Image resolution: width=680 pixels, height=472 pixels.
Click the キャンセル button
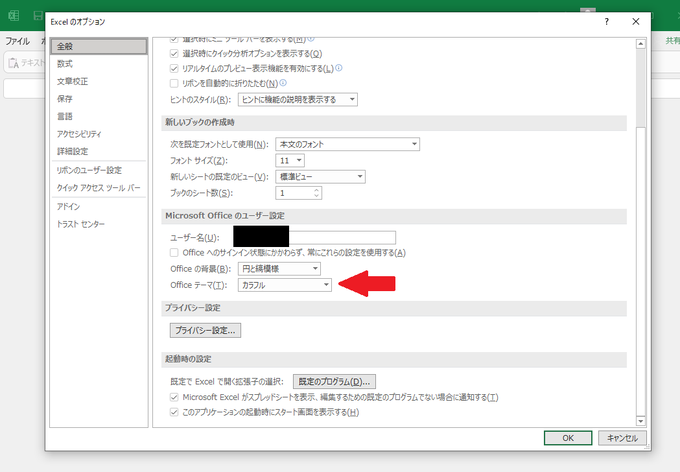(622, 438)
